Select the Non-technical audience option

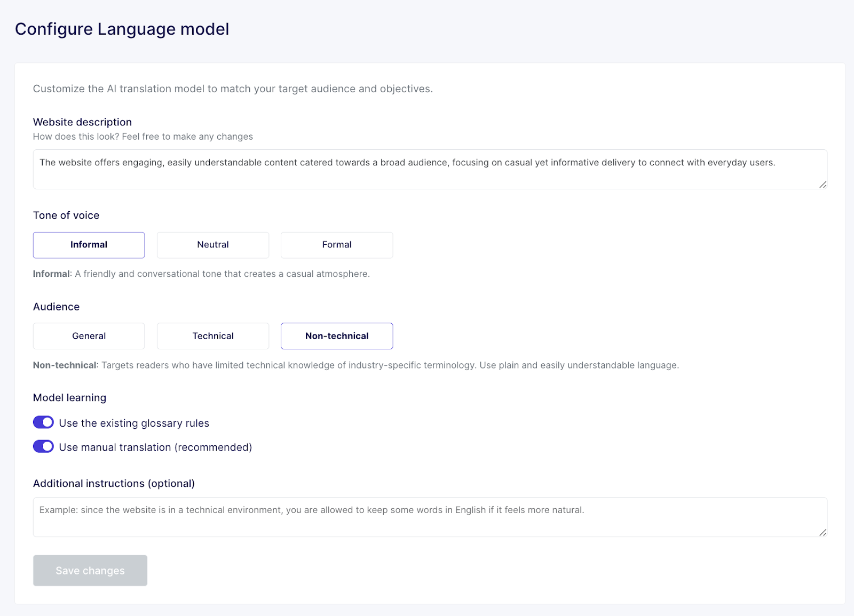[336, 335]
